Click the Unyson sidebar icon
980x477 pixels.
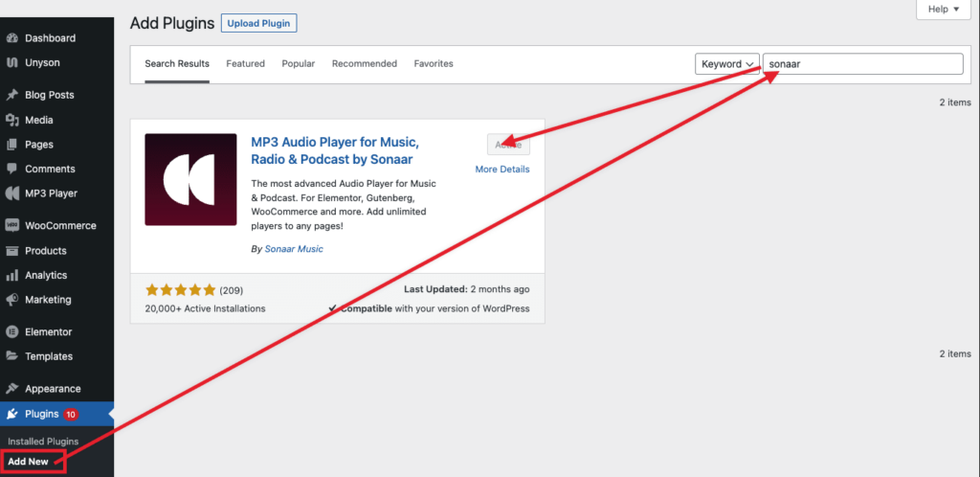pyautogui.click(x=11, y=63)
